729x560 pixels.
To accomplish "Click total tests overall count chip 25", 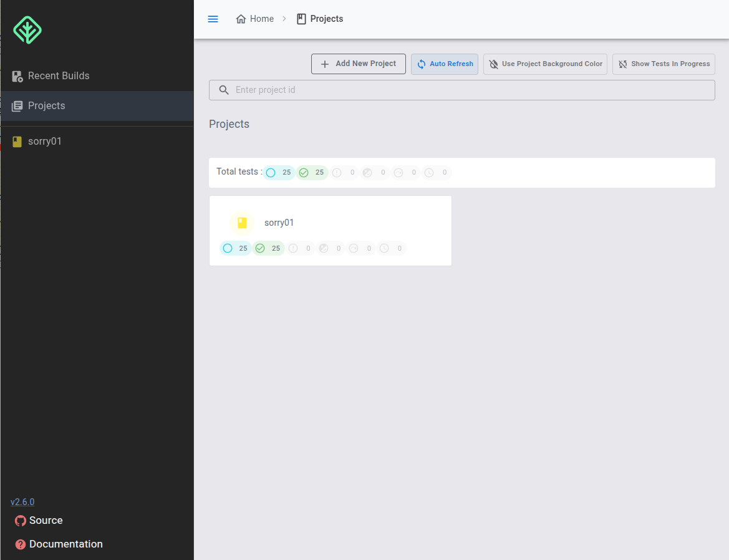I will pos(279,172).
